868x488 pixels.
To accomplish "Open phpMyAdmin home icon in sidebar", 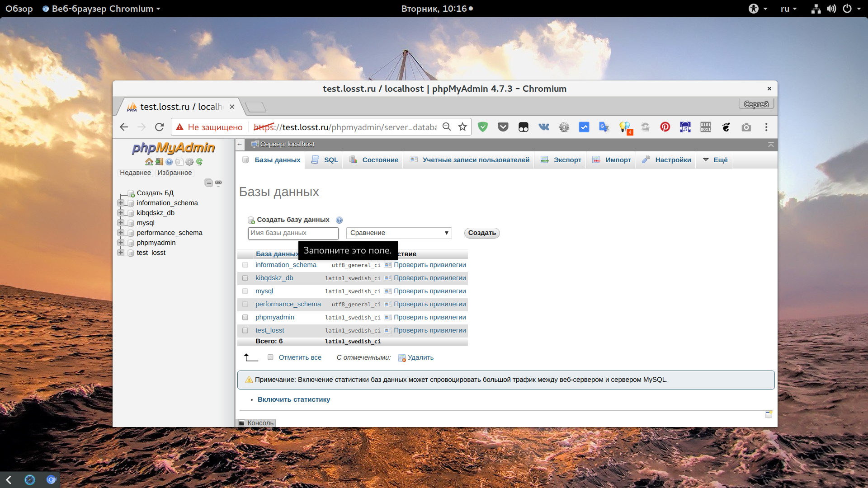I will coord(149,162).
